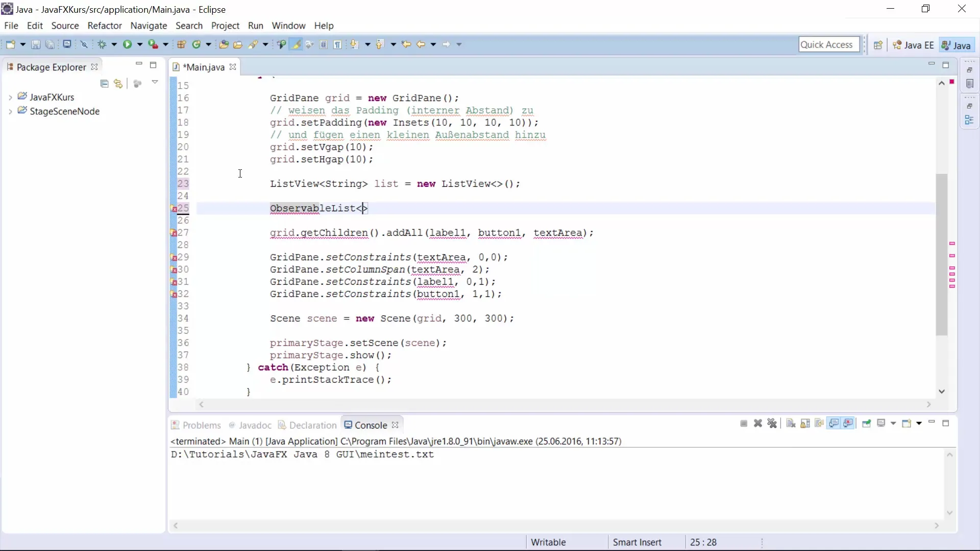
Task: Click the error marker on line 25
Action: click(x=174, y=209)
